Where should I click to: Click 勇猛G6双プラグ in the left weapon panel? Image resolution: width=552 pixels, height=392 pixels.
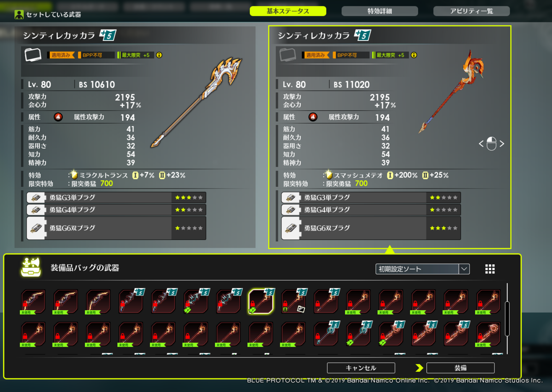click(x=116, y=228)
